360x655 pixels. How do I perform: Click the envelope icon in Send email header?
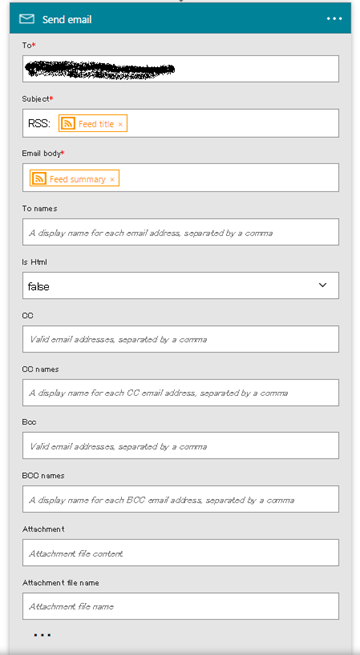click(x=27, y=19)
